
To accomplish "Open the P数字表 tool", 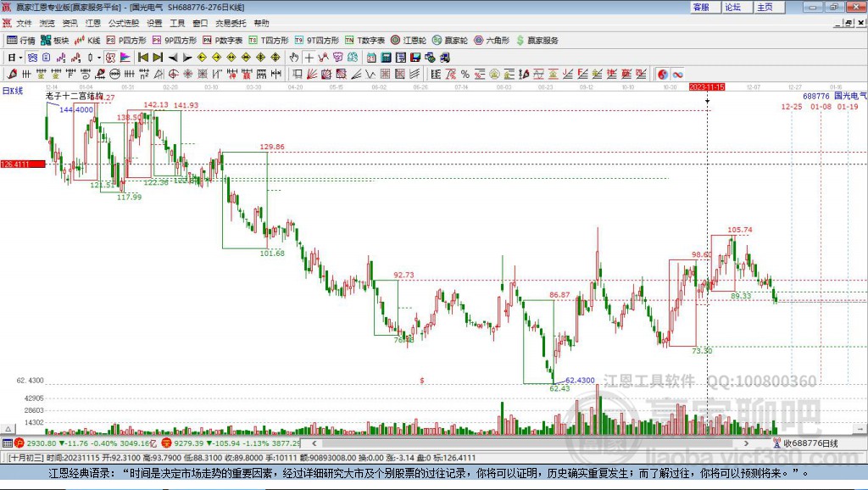I will click(x=223, y=41).
